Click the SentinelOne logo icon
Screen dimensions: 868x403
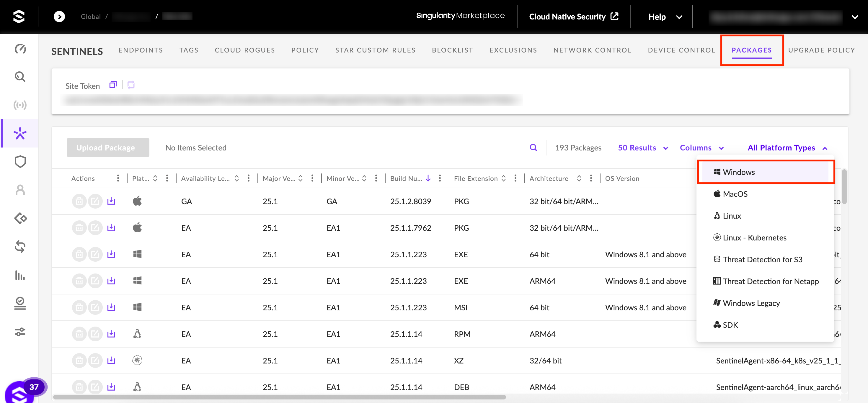point(19,16)
